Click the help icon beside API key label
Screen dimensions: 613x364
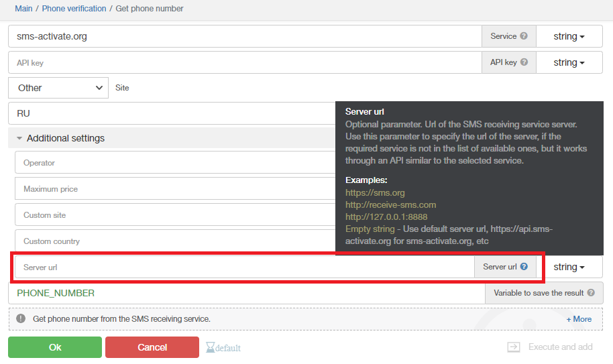click(524, 62)
